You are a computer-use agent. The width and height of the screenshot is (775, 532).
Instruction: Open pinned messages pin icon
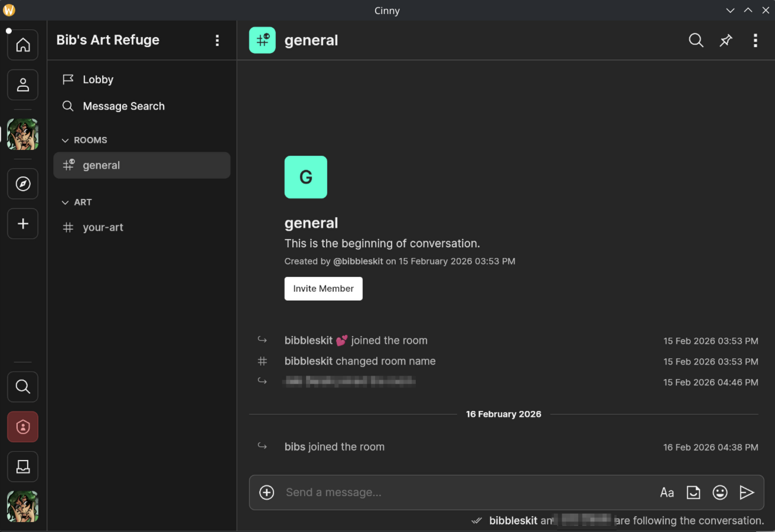pos(726,40)
